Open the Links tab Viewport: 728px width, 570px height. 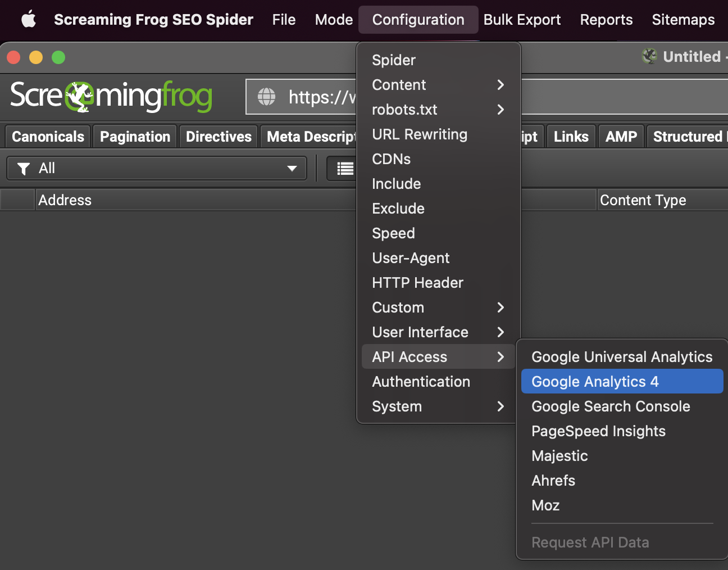571,137
